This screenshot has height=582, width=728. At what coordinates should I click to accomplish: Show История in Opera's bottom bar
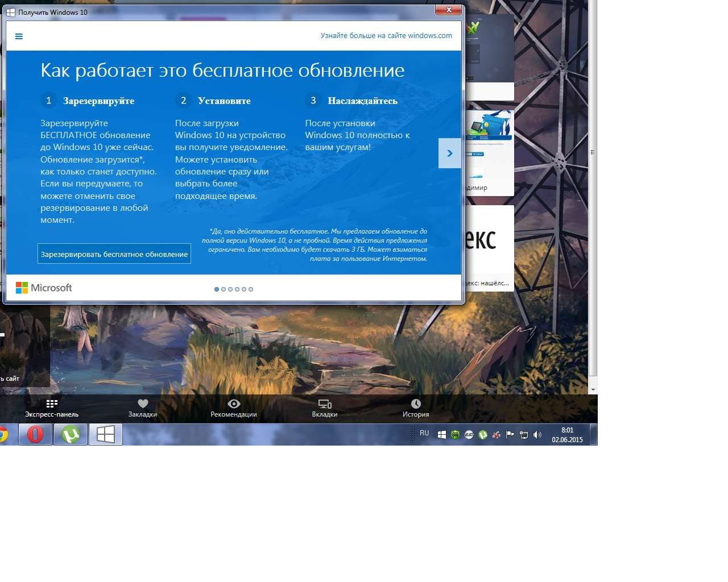416,408
